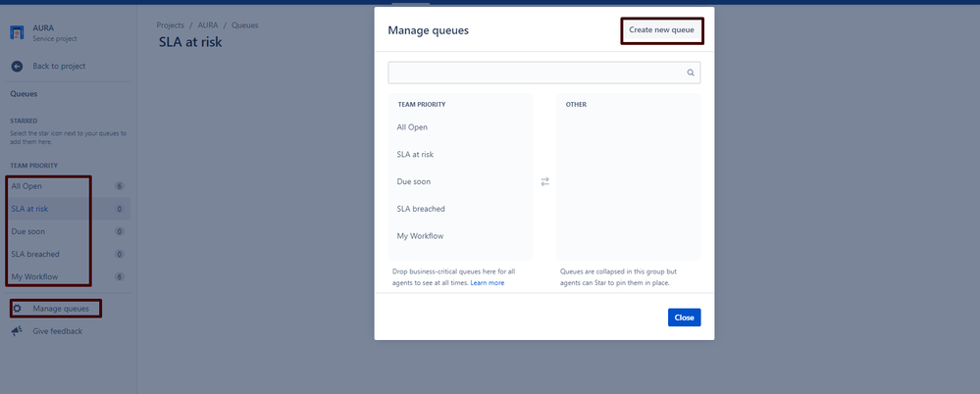980x394 pixels.
Task: Click the OTHER group header in dialog
Action: click(x=576, y=105)
